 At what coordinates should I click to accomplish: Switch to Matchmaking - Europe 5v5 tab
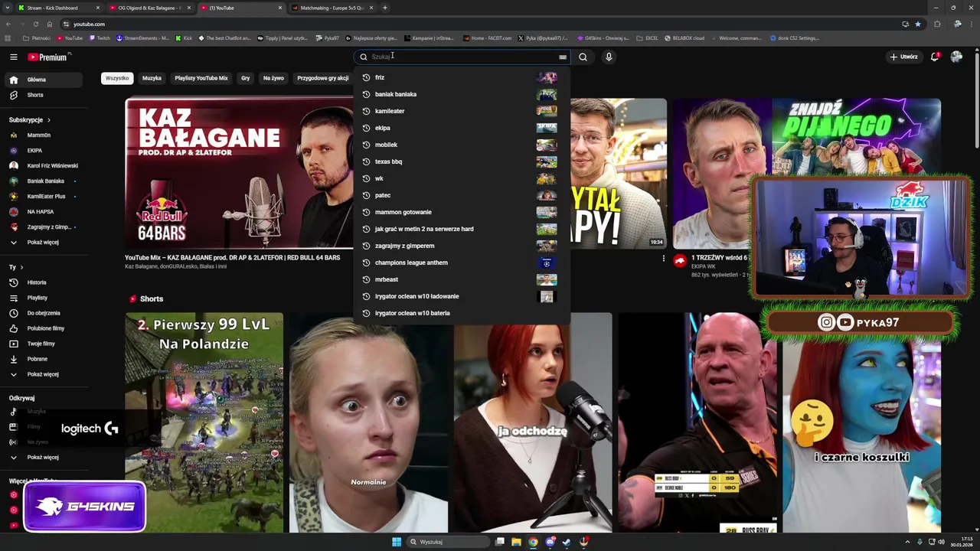tap(332, 8)
